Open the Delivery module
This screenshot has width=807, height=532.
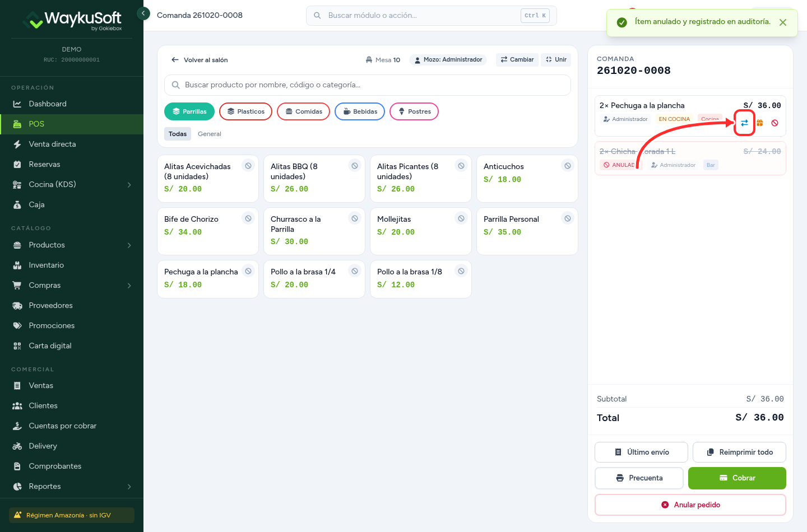tap(72, 446)
